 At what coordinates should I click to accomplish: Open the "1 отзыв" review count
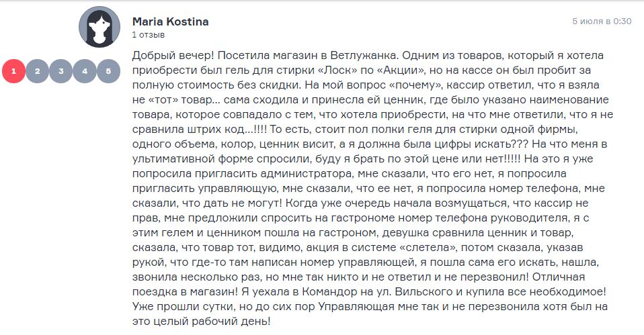(149, 35)
